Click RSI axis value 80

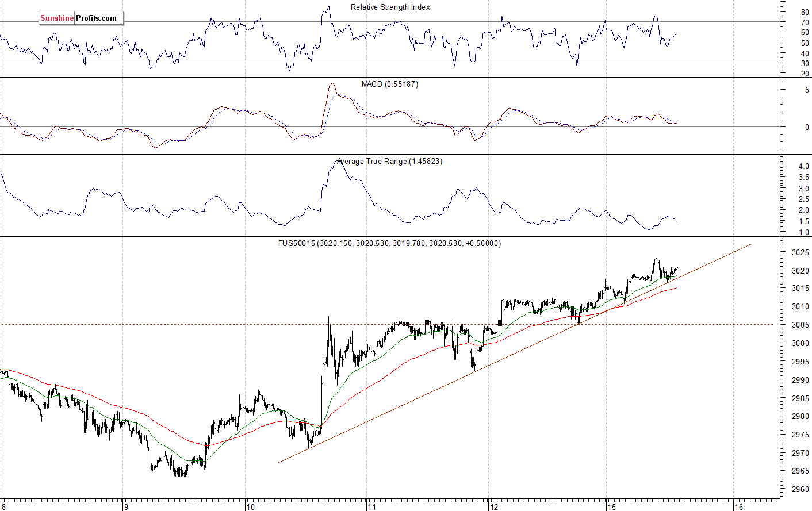pyautogui.click(x=805, y=12)
